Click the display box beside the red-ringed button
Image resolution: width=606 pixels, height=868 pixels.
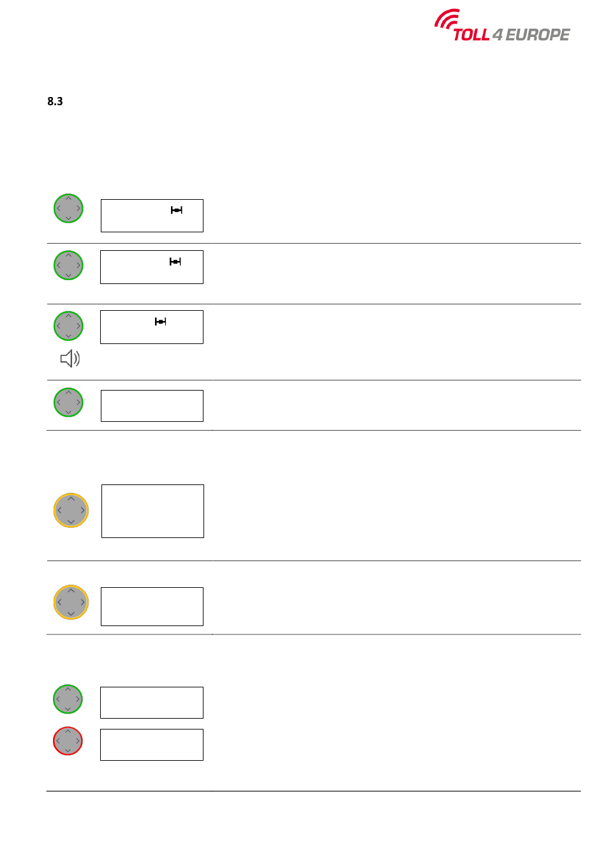[152, 744]
